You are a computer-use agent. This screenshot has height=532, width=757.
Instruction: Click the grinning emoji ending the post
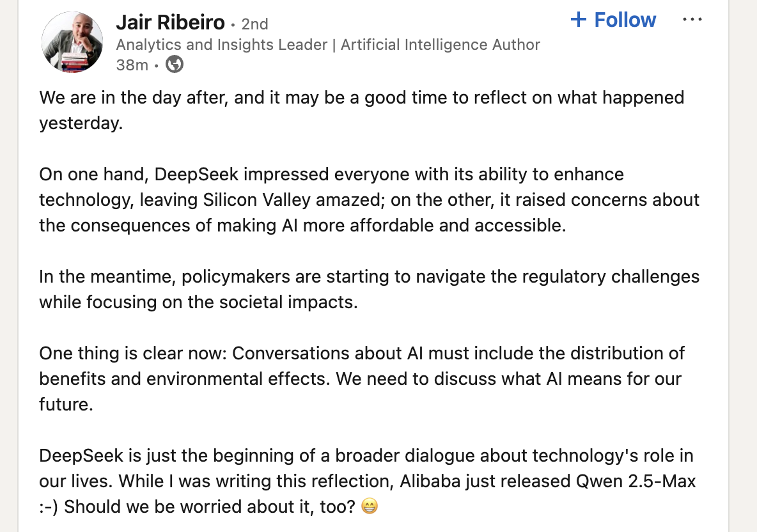370,506
